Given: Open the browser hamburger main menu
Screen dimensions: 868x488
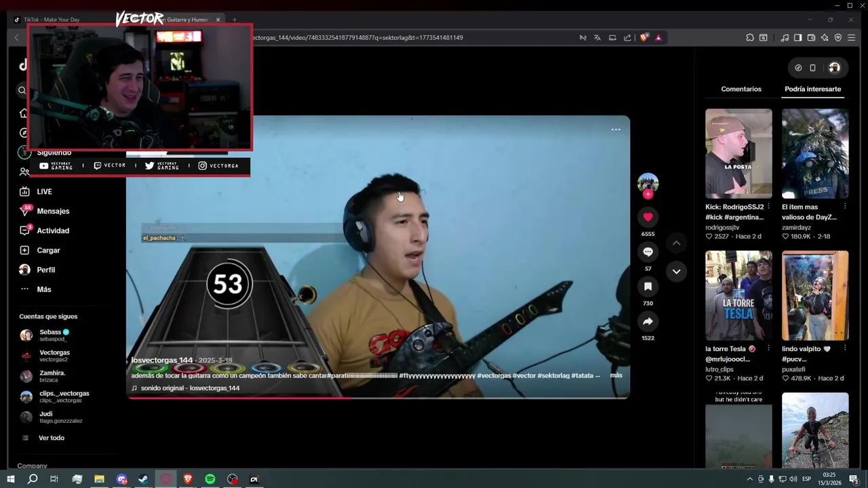Looking at the screenshot, I should (852, 37).
